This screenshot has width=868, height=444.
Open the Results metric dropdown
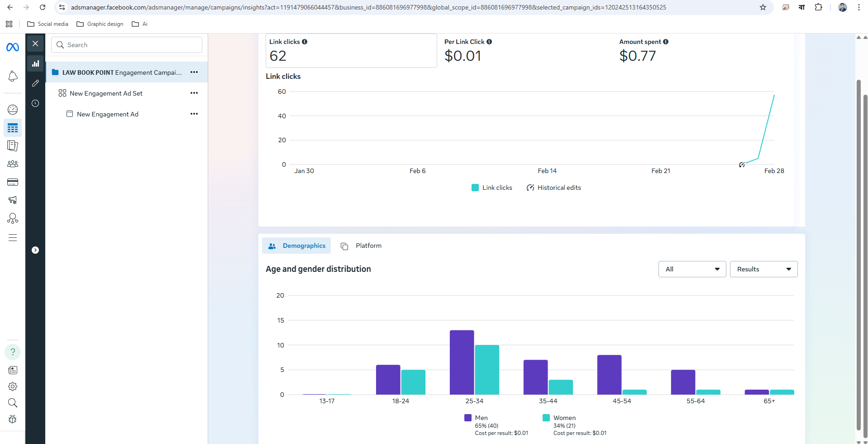[763, 269]
